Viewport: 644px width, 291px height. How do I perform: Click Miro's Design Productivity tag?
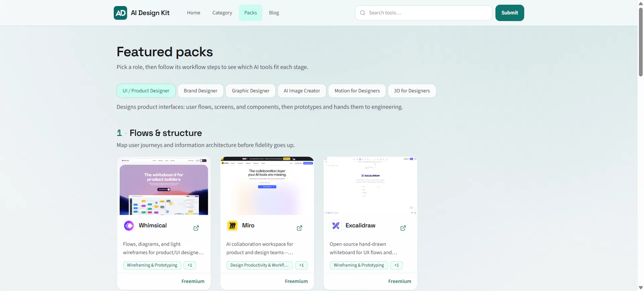(259, 265)
